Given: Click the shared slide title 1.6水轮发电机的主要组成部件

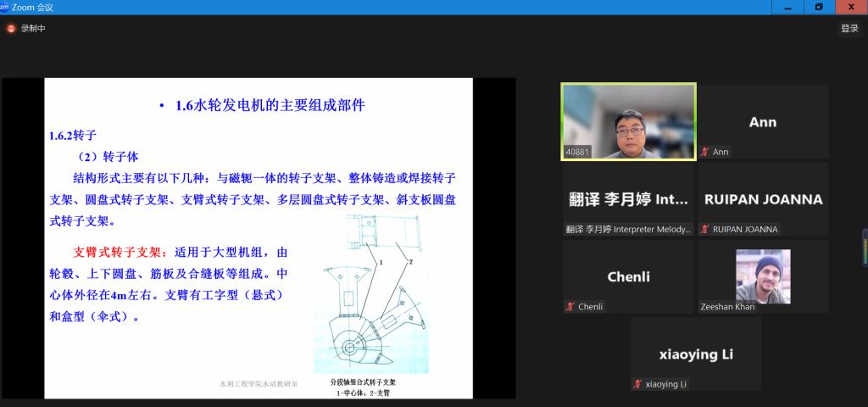Looking at the screenshot, I should [270, 106].
